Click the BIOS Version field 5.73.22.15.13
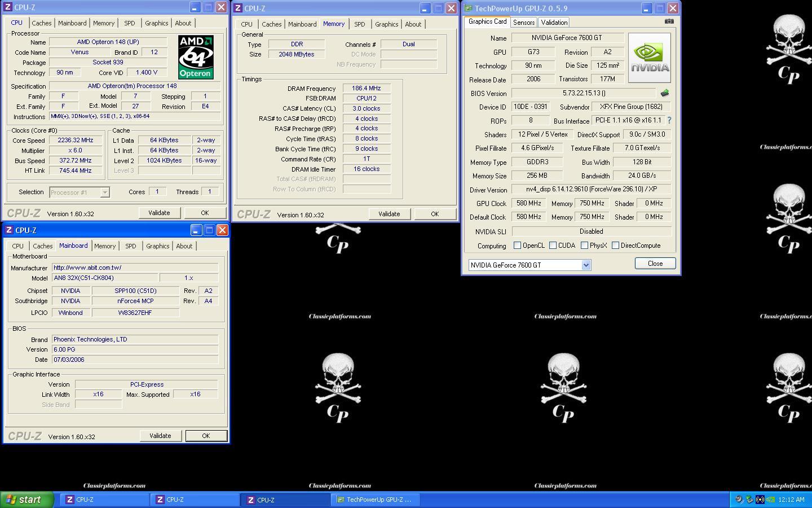Viewport: 812px width, 508px height. coord(584,93)
